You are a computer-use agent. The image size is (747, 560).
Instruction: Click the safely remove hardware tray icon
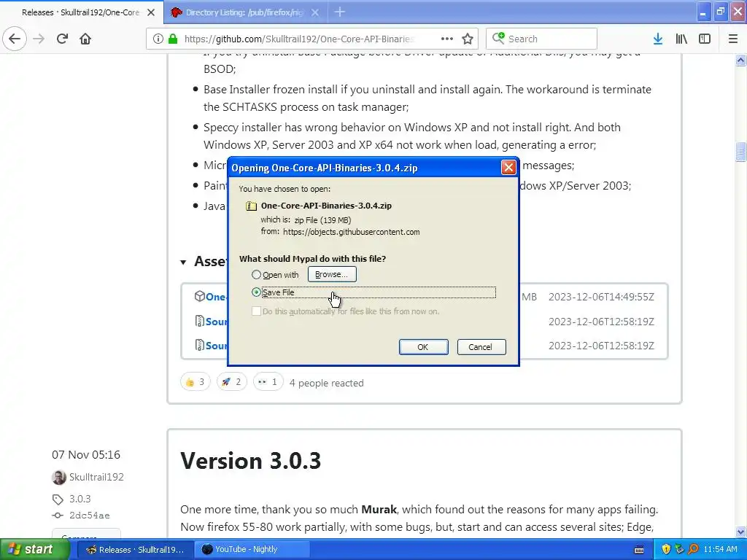[x=680, y=549]
